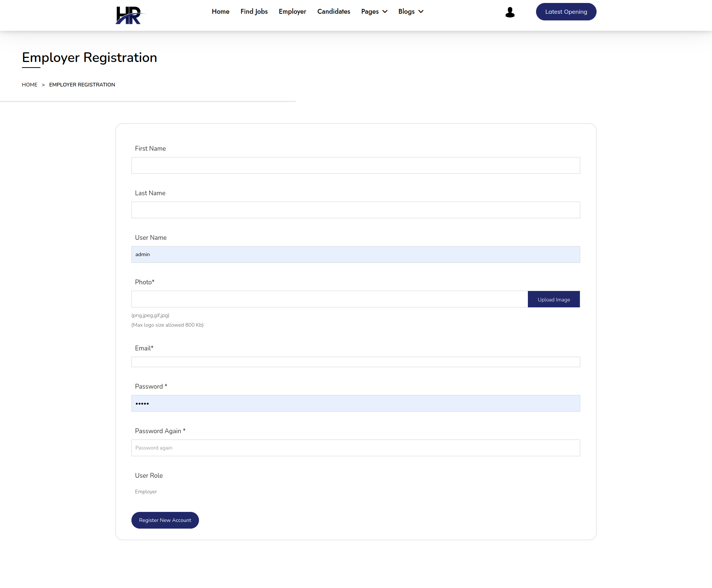Open the Candidates navigation link
712x588 pixels.
click(x=333, y=12)
